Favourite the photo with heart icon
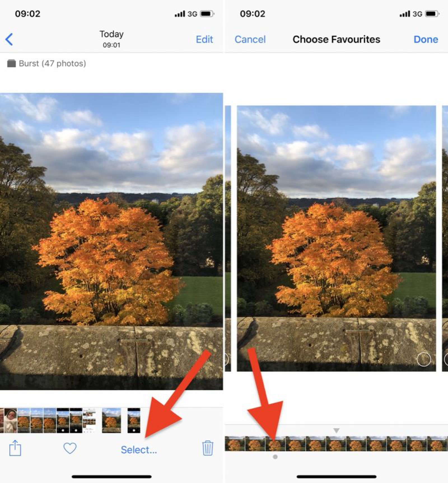The height and width of the screenshot is (483, 448). tap(70, 448)
